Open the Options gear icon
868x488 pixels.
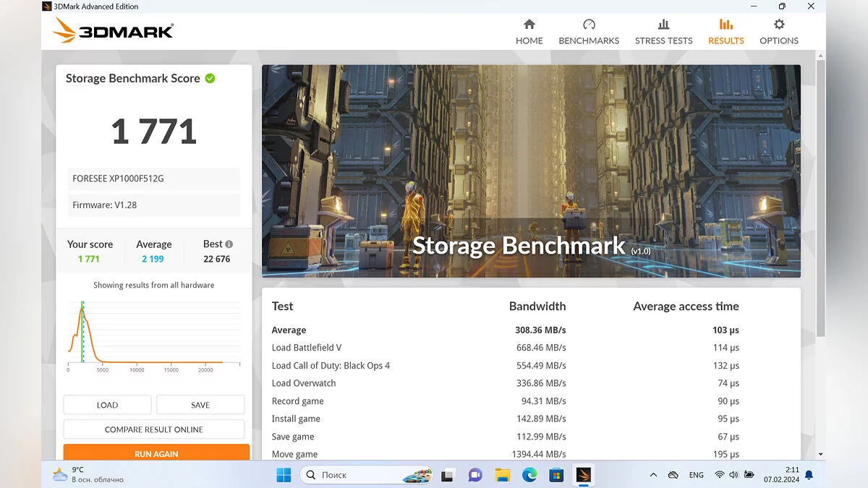pos(779,25)
